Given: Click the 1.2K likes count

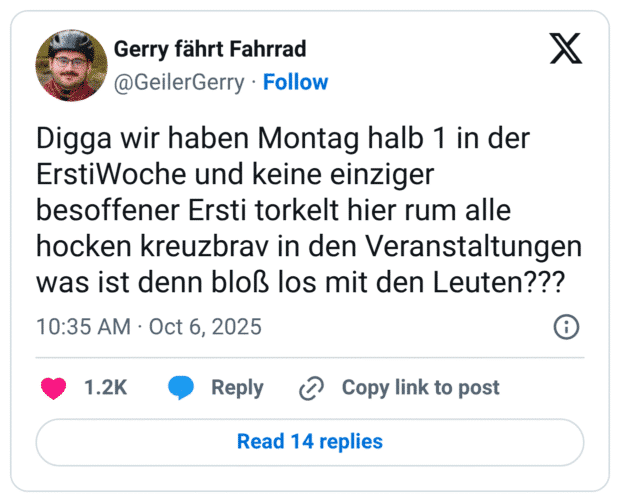Looking at the screenshot, I should tap(105, 388).
